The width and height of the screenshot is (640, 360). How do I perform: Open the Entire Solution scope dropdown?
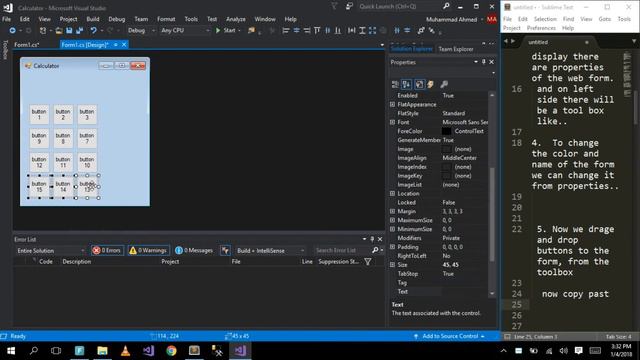click(x=50, y=251)
